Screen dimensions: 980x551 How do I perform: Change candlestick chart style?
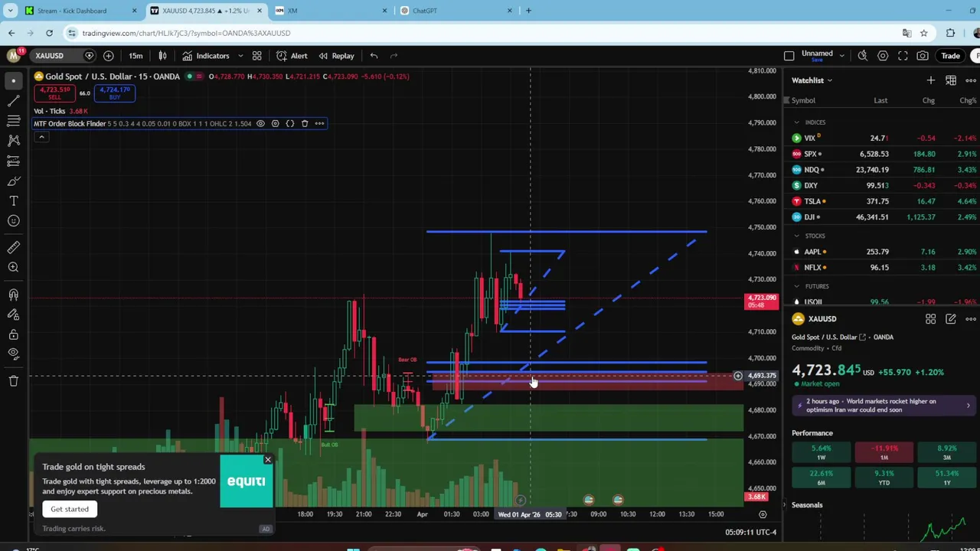(x=162, y=55)
